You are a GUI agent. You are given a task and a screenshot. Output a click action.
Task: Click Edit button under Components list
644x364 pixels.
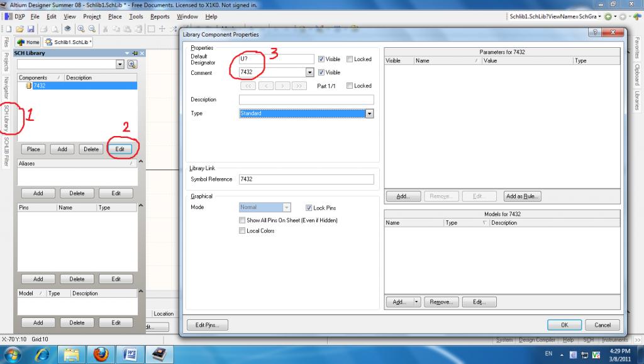pyautogui.click(x=120, y=149)
